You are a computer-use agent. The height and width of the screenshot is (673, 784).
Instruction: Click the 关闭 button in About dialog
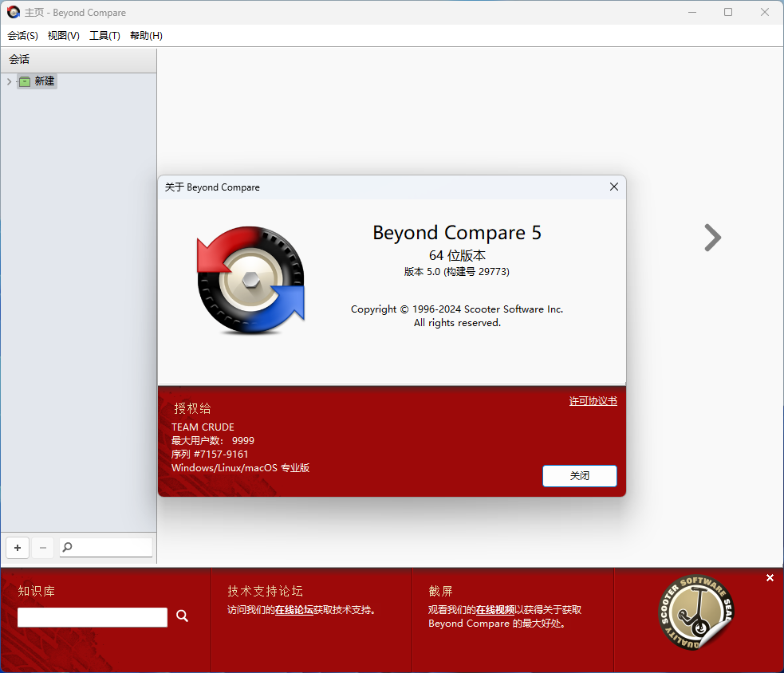click(x=580, y=475)
